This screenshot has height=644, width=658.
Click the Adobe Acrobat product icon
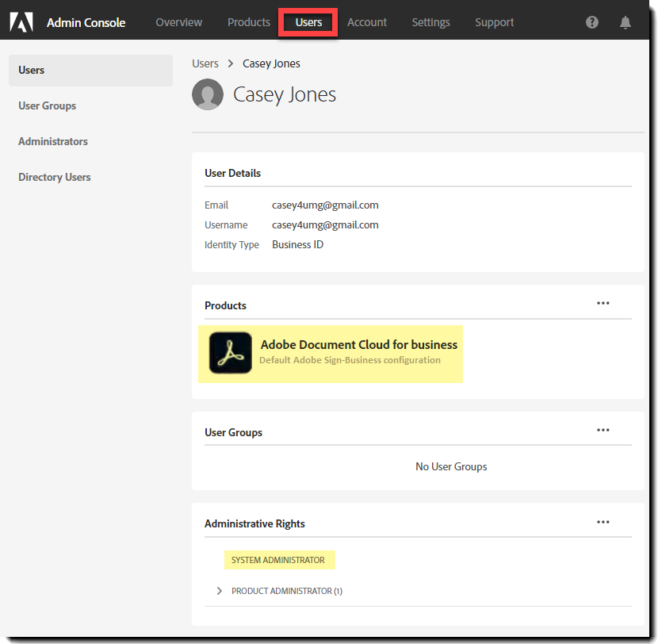click(x=231, y=353)
